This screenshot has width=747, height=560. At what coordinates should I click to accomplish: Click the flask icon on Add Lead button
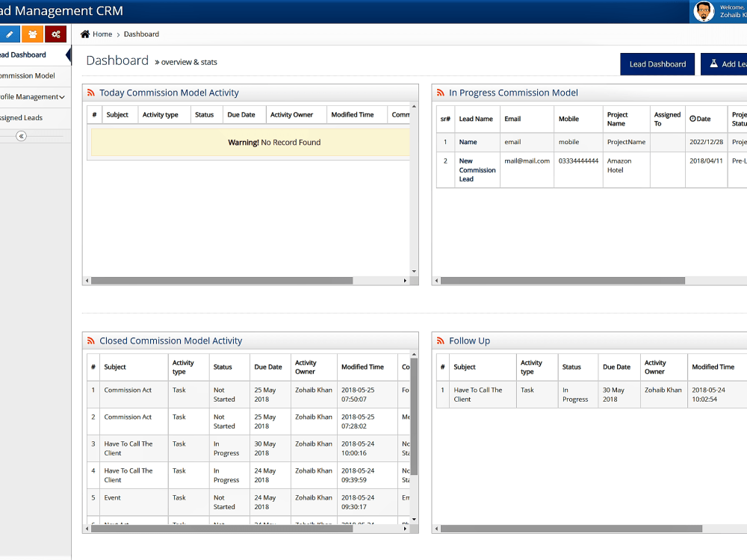pos(713,63)
